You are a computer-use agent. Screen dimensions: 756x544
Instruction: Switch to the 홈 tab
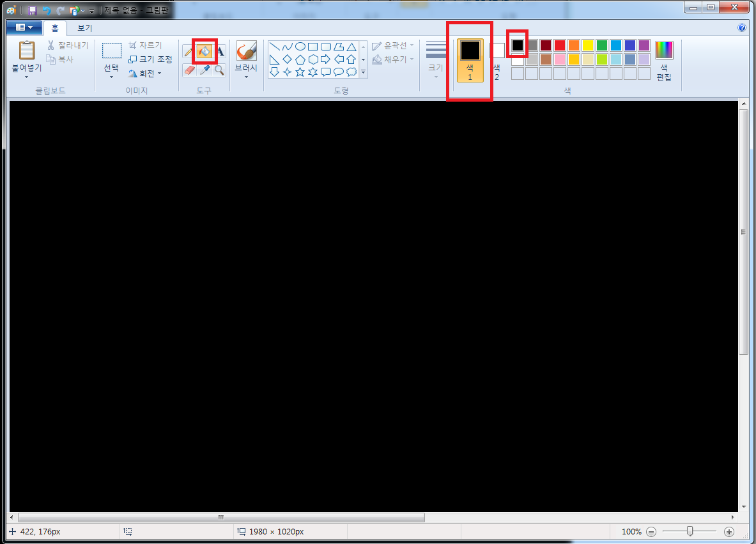55,28
